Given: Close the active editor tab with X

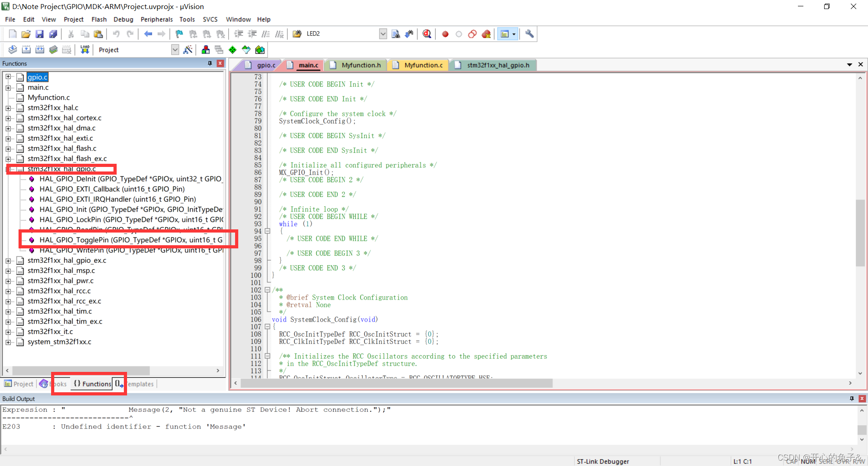Looking at the screenshot, I should point(860,65).
